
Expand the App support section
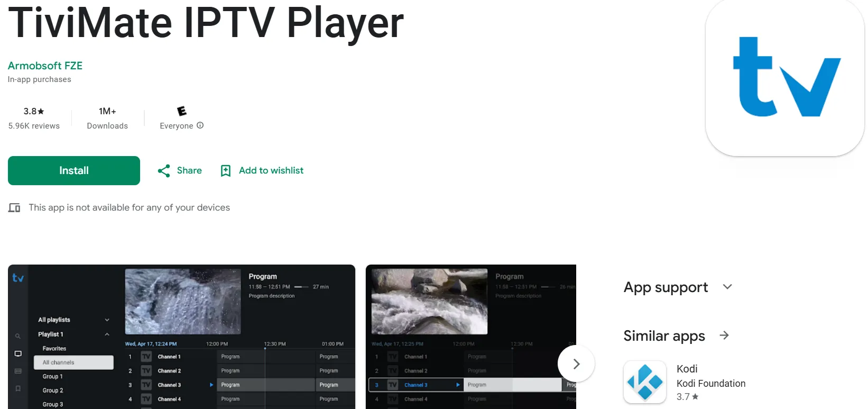(x=727, y=287)
